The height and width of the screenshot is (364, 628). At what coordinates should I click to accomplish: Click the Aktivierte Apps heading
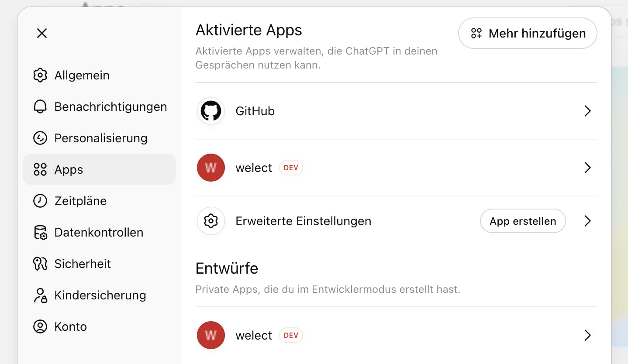[249, 30]
